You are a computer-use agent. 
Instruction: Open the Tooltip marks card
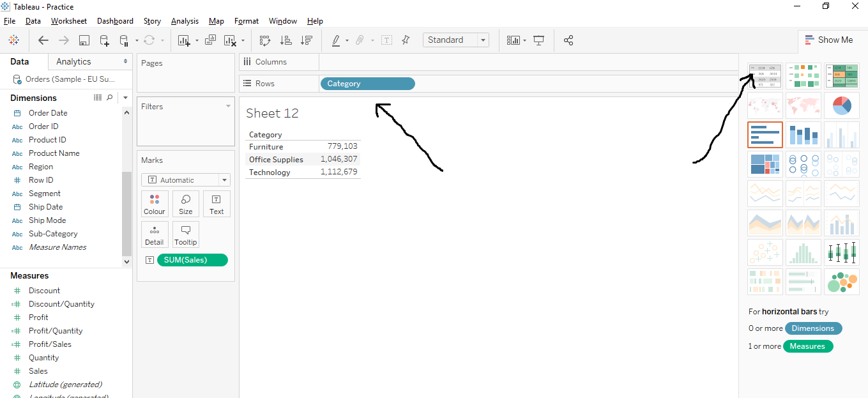point(185,234)
